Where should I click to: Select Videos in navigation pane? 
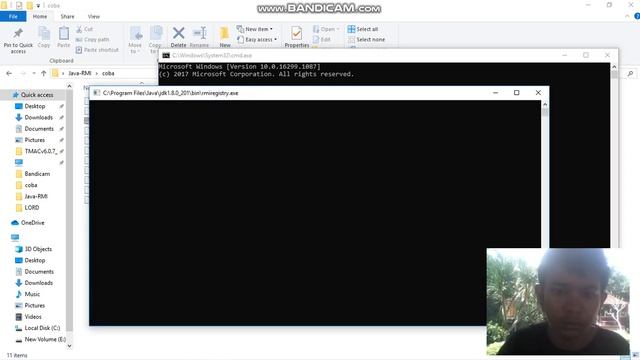(x=33, y=317)
